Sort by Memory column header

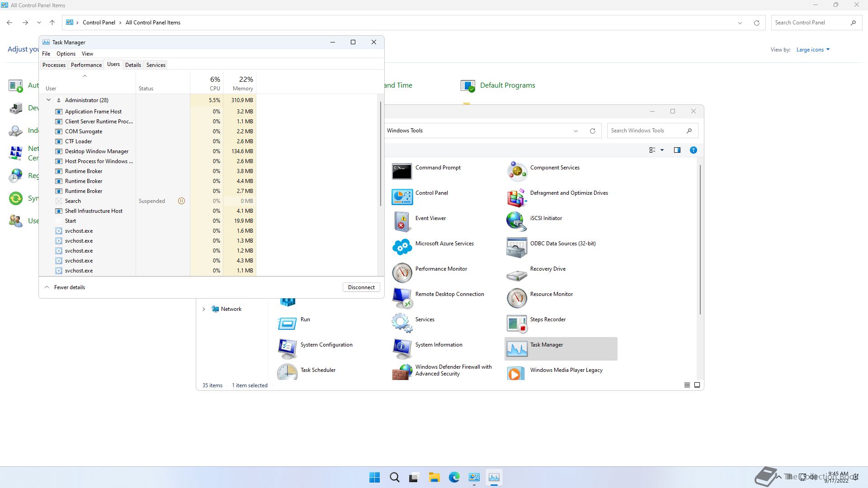click(240, 83)
